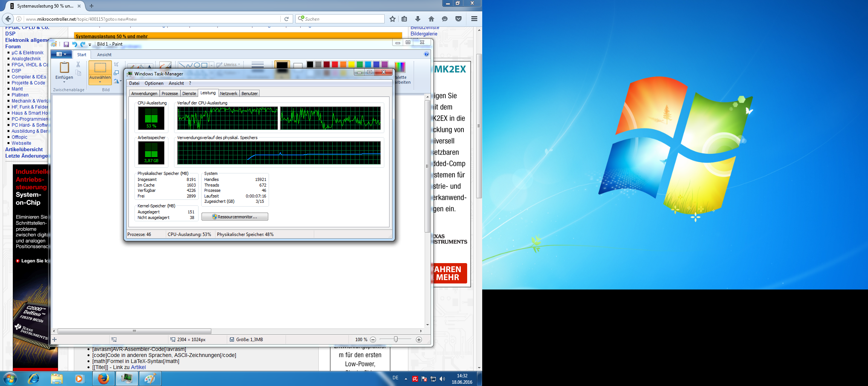Click the Einfügen clipboard icon in Paint
Viewport: 868px width, 386px height.
(64, 67)
